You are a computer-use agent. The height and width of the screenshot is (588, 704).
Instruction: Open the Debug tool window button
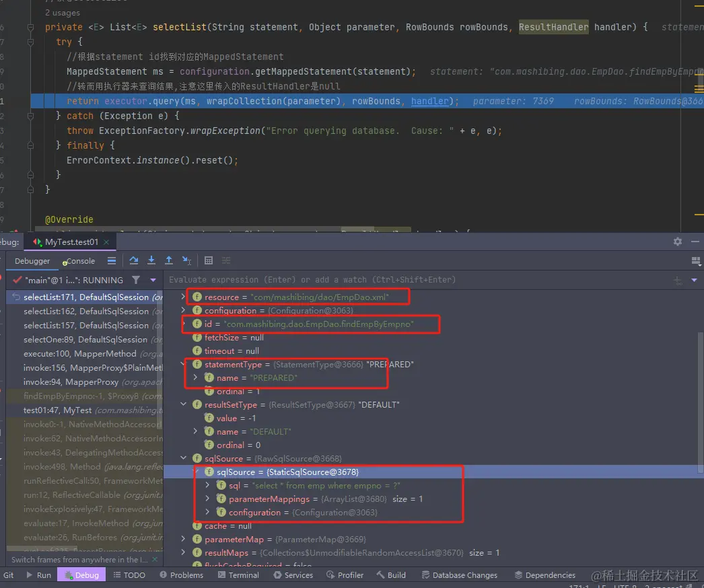click(x=81, y=575)
